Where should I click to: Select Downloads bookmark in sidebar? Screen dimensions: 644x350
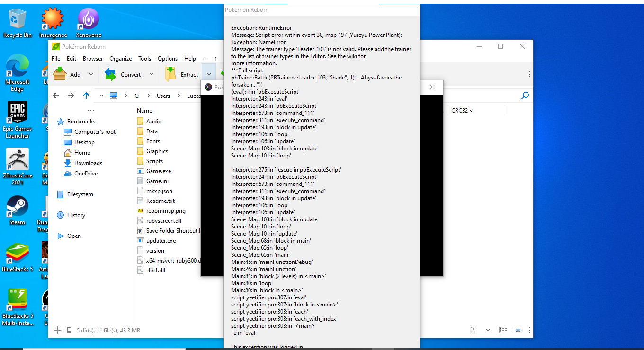[x=88, y=163]
